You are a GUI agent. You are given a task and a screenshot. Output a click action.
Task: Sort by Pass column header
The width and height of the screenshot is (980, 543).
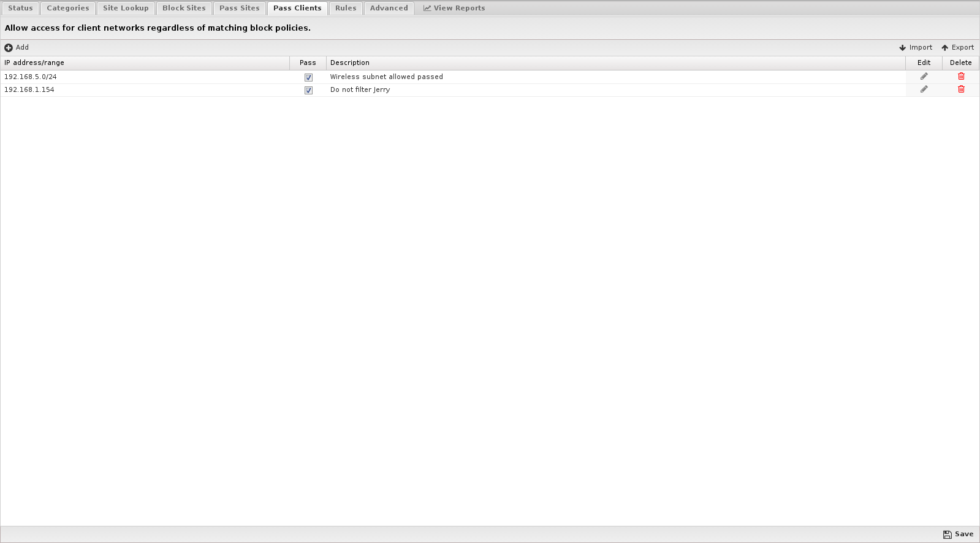(x=308, y=63)
